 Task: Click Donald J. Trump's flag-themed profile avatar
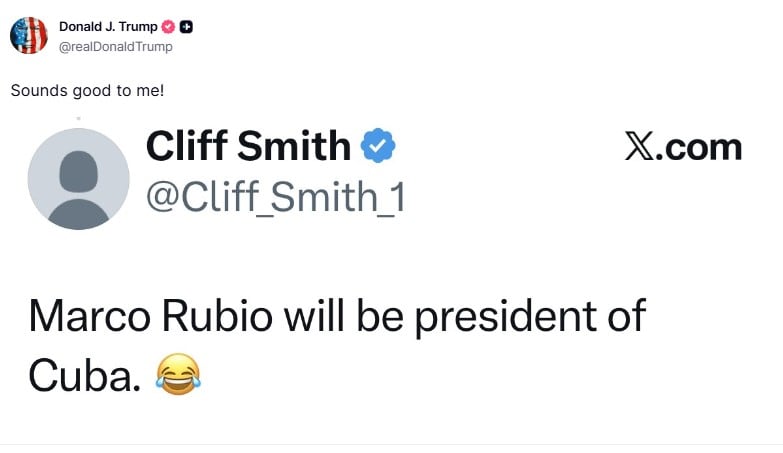(28, 35)
